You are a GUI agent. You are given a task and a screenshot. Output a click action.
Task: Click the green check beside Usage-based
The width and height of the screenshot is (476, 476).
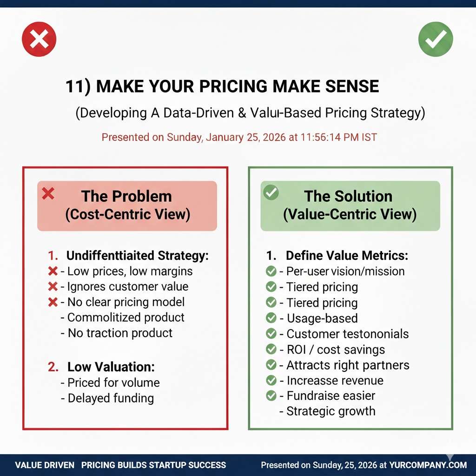pos(271,318)
